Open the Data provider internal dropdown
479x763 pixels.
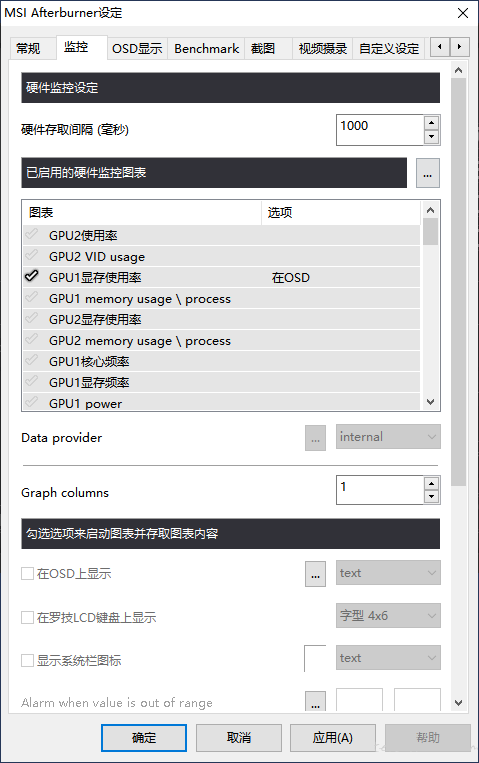pos(388,436)
